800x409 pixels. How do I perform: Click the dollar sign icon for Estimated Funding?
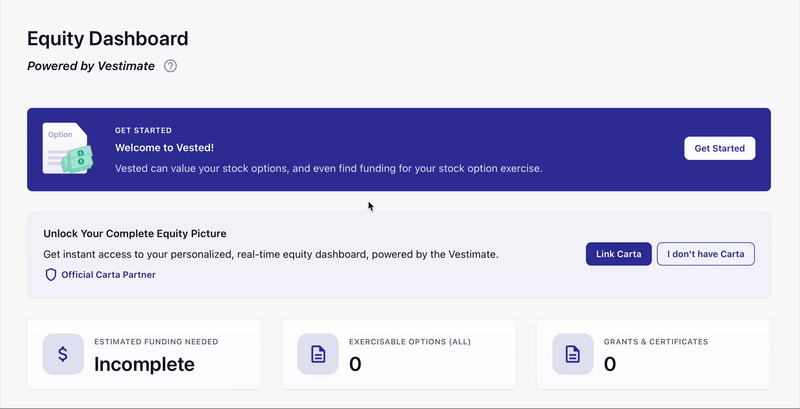tap(63, 354)
